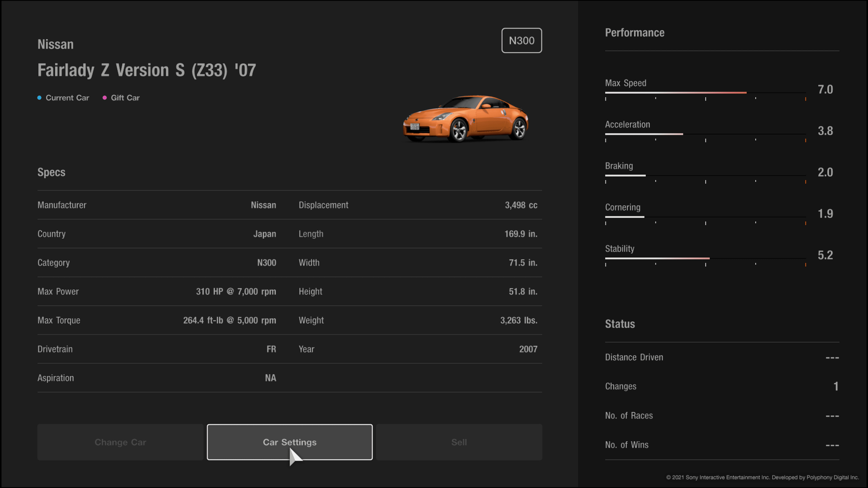
Task: Click Drivetrain value FR
Action: 271,349
